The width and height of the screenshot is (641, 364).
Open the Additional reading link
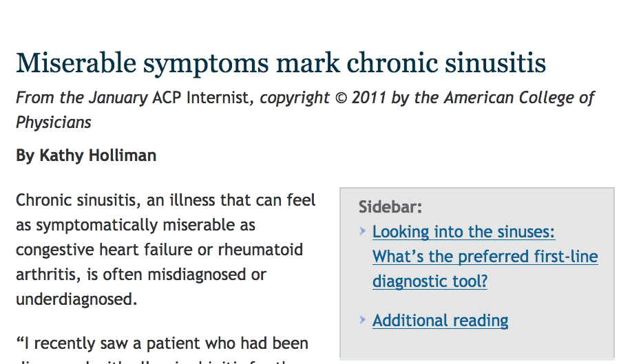pyautogui.click(x=440, y=320)
